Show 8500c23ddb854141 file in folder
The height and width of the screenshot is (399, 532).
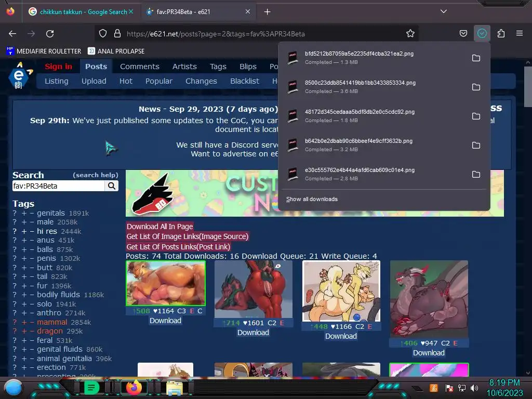tap(476, 87)
